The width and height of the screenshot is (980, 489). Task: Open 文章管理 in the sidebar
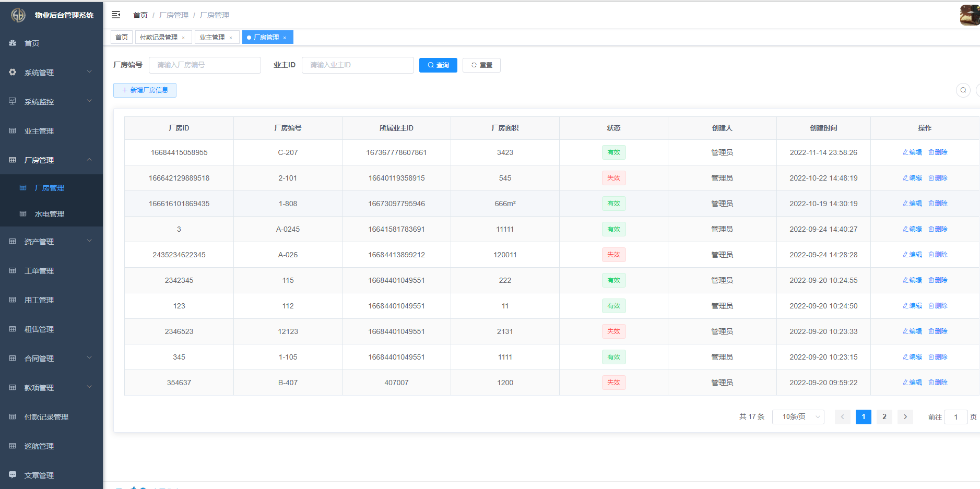(x=51, y=475)
